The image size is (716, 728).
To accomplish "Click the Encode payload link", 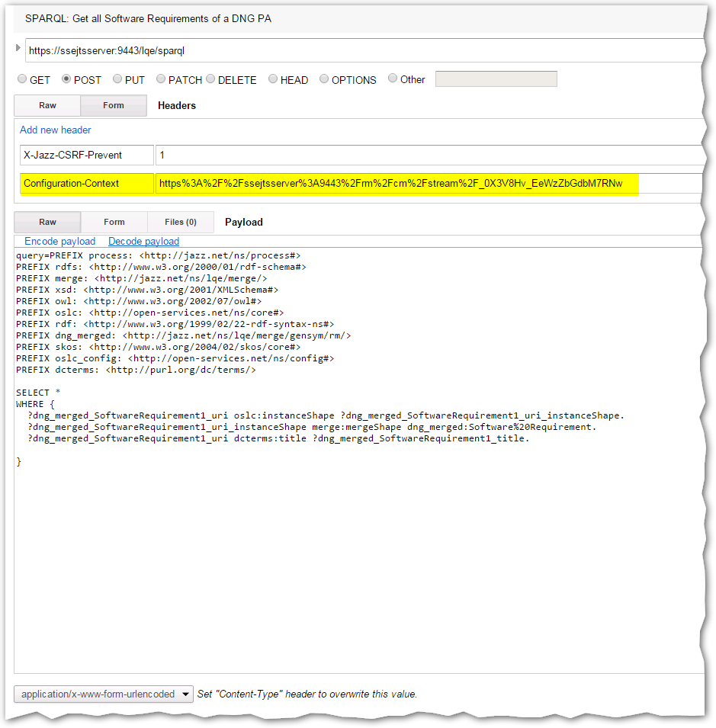I will (60, 242).
